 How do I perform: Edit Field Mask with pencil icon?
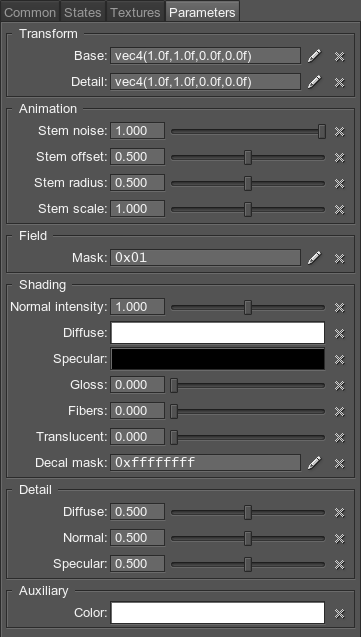tap(314, 258)
